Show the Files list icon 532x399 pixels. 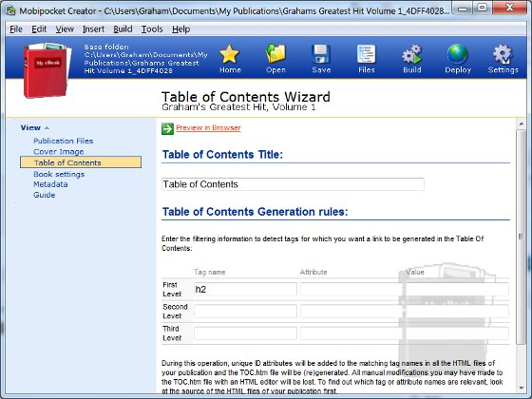click(x=367, y=54)
